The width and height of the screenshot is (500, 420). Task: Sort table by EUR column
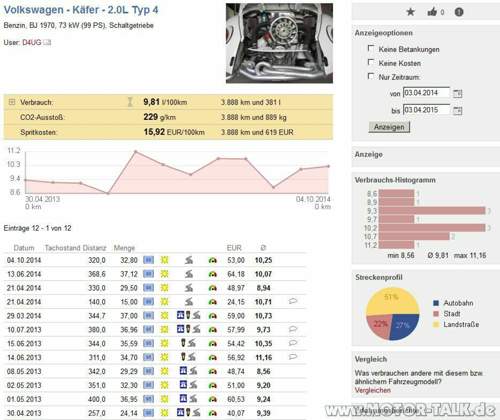(234, 248)
